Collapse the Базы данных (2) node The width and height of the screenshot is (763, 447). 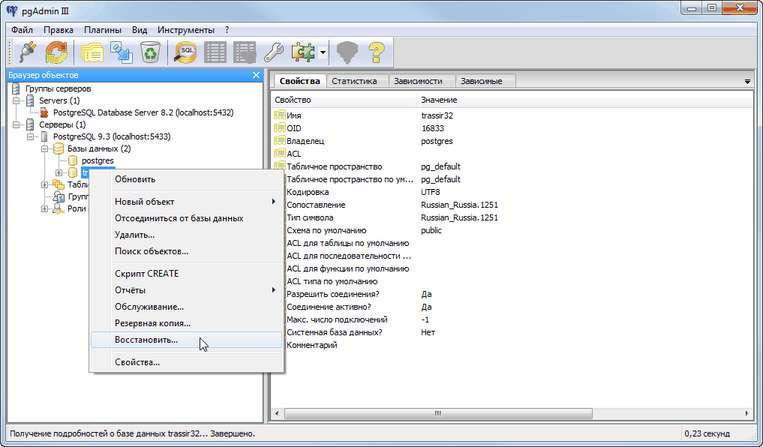point(45,148)
